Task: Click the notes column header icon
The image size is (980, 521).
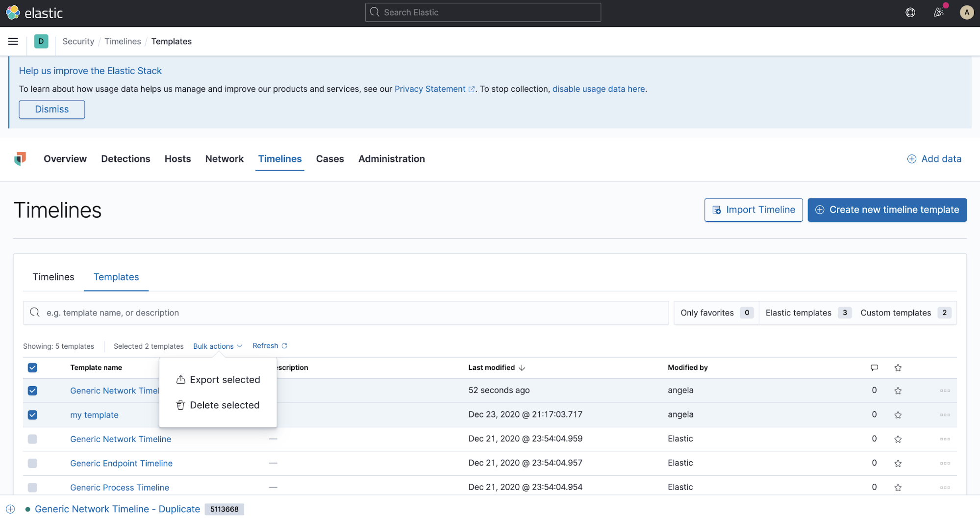Action: tap(874, 367)
